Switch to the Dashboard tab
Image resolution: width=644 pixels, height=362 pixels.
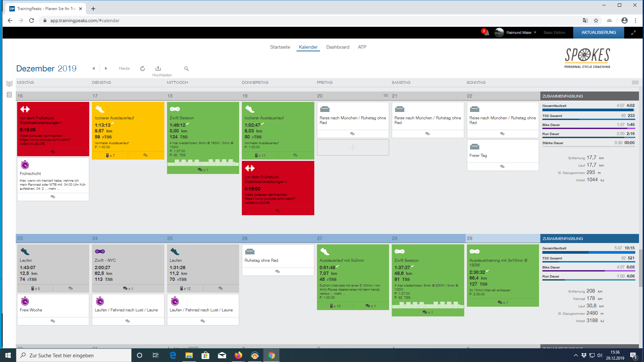tap(337, 47)
